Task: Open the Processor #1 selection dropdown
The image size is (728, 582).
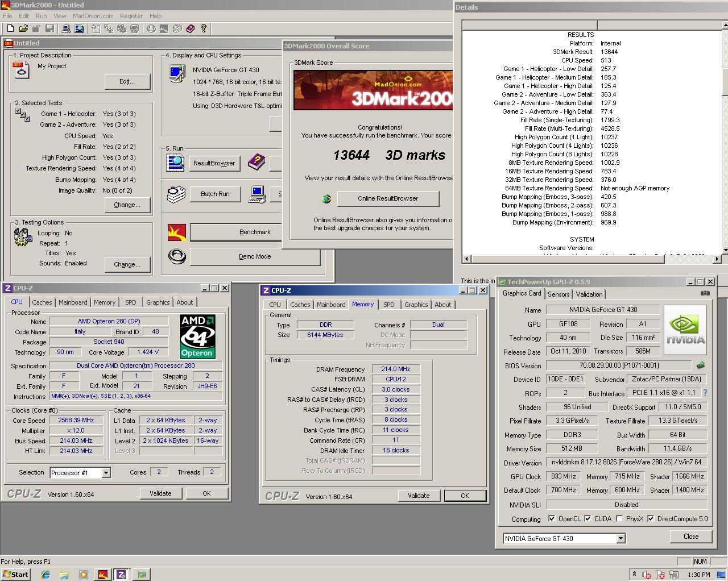Action: click(106, 473)
